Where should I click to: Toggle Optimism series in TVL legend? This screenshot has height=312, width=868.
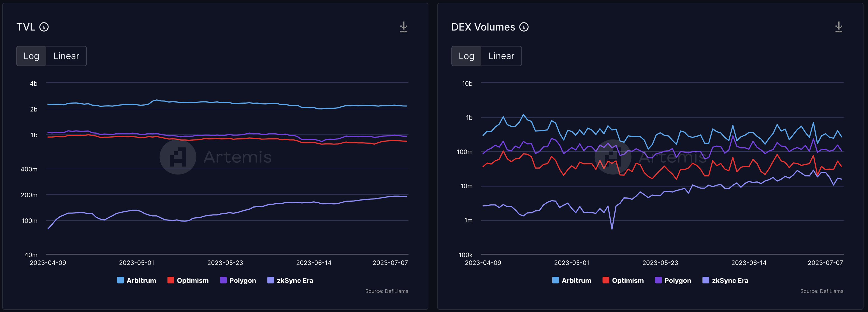pyautogui.click(x=192, y=280)
